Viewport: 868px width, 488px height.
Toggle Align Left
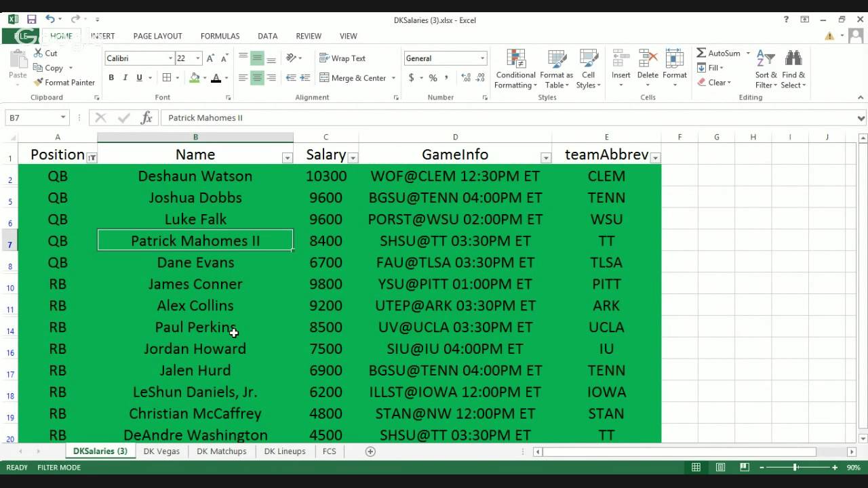243,78
